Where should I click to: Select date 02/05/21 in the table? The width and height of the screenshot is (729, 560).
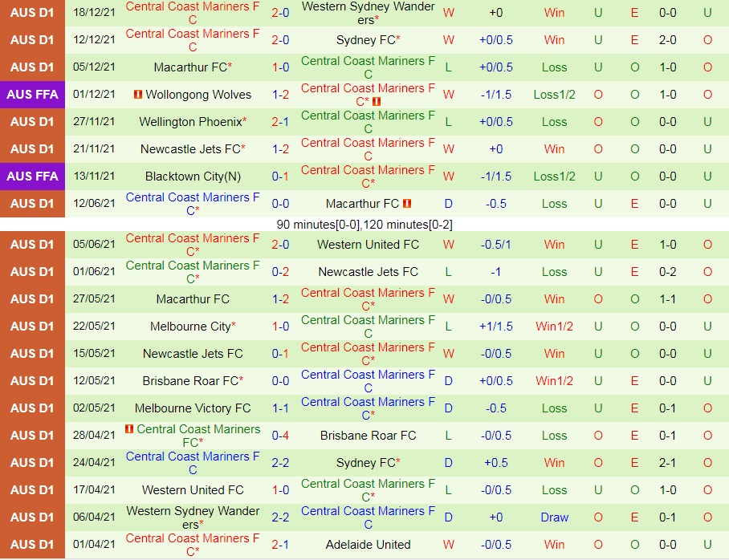point(94,408)
